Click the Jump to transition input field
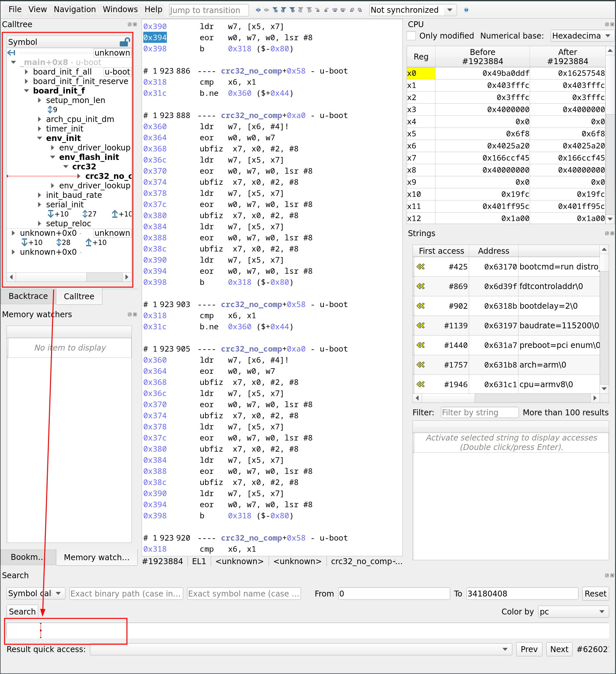The width and height of the screenshot is (616, 674). coord(208,10)
